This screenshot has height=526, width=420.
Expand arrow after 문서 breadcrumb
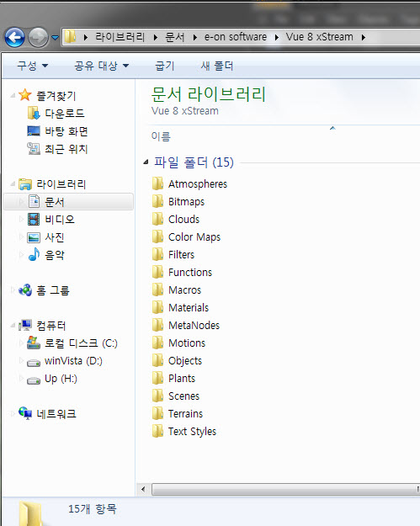point(195,37)
